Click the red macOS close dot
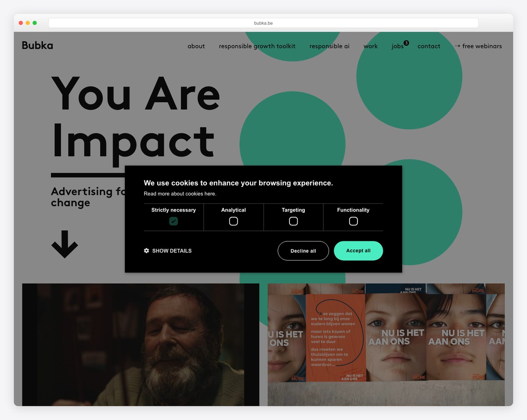This screenshot has height=420, width=527. [21, 23]
